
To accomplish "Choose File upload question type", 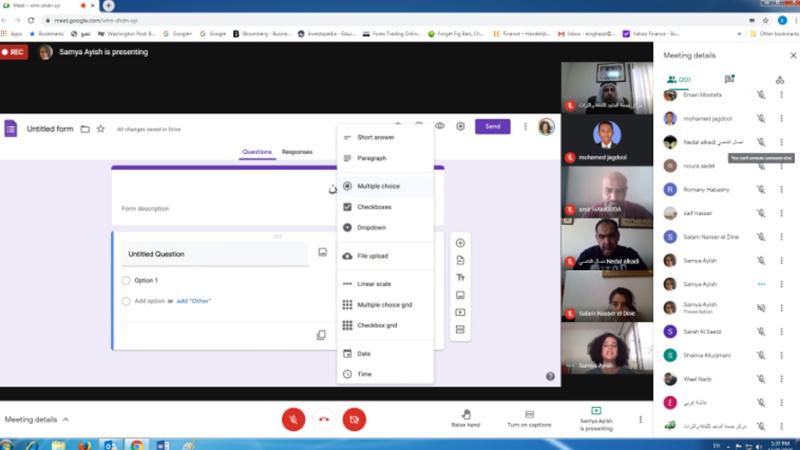I will click(373, 256).
